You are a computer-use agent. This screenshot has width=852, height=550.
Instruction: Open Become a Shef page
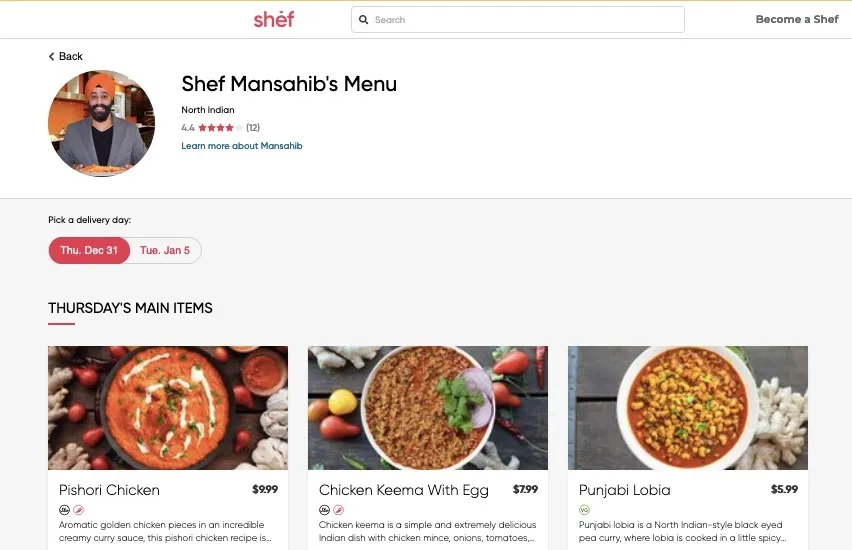pyautogui.click(x=797, y=19)
